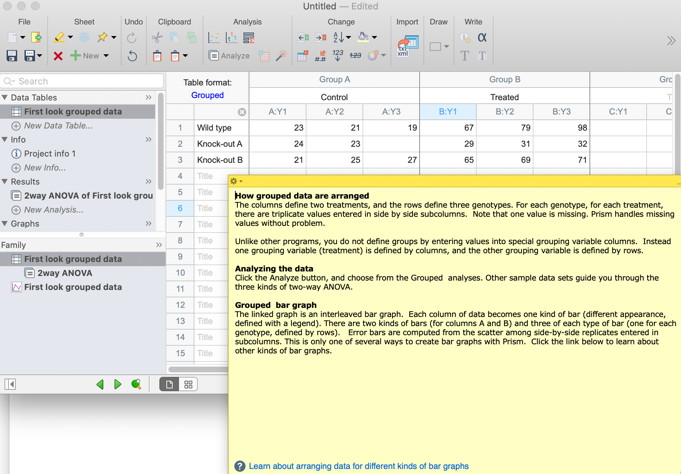Collapse the Graphs section triangle
Screen dimensions: 681x474
(x=5, y=224)
